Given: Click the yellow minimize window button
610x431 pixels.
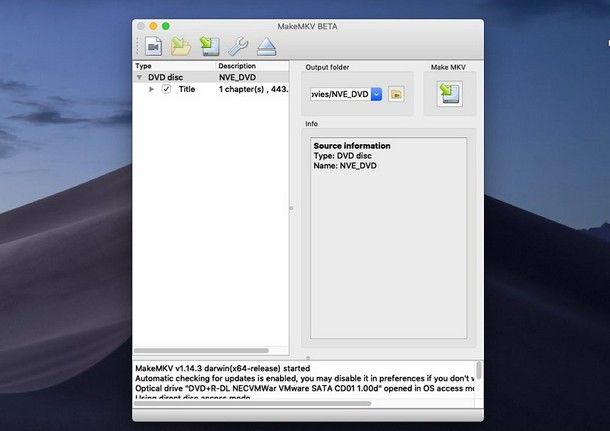Looking at the screenshot, I should tap(153, 26).
